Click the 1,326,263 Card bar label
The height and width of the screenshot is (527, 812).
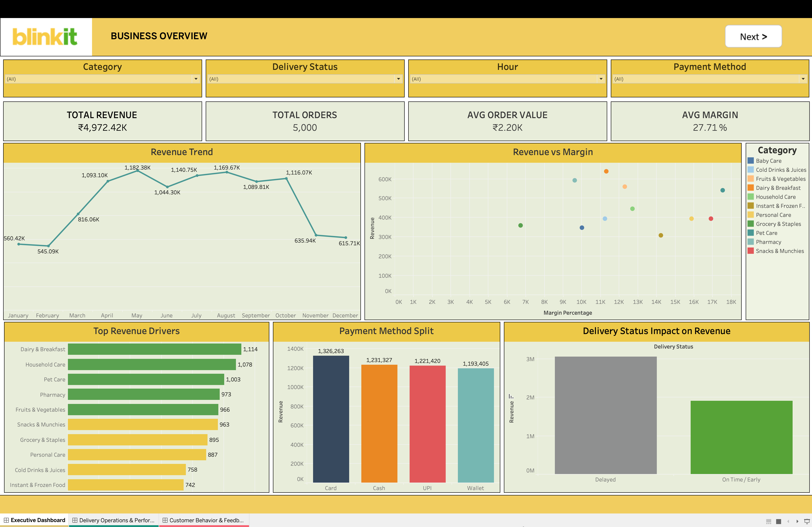(x=331, y=351)
